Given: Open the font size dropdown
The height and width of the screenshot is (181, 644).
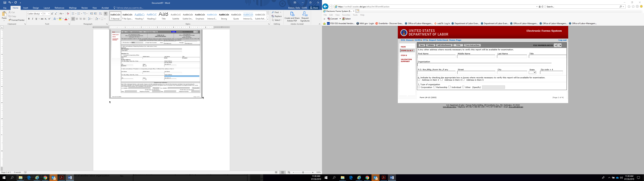Looking at the screenshot, I should pyautogui.click(x=49, y=14).
